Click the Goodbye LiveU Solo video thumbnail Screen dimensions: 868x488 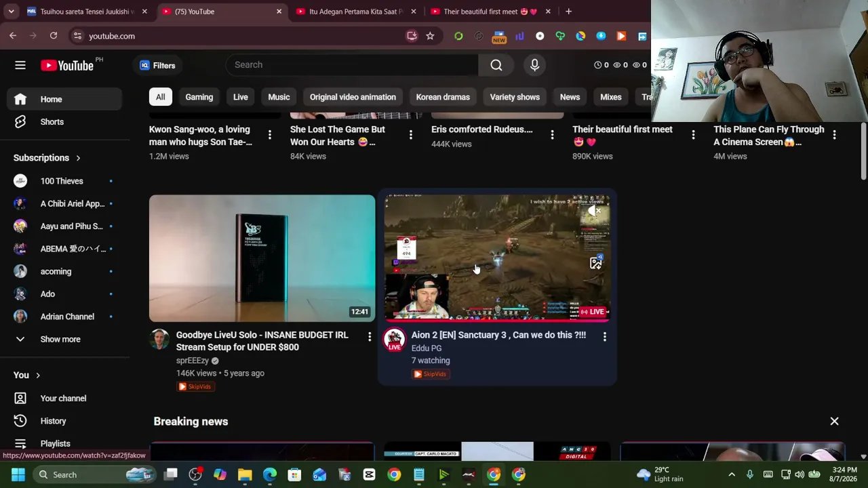[262, 258]
